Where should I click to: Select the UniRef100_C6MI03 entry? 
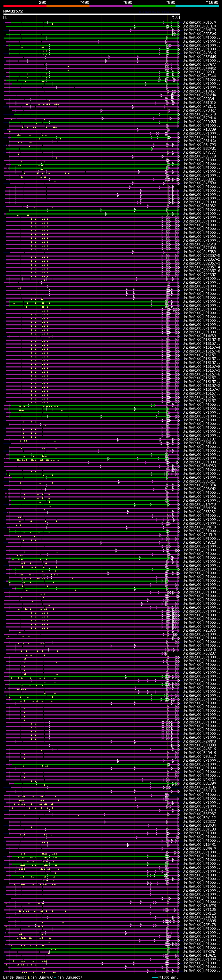click(x=199, y=443)
